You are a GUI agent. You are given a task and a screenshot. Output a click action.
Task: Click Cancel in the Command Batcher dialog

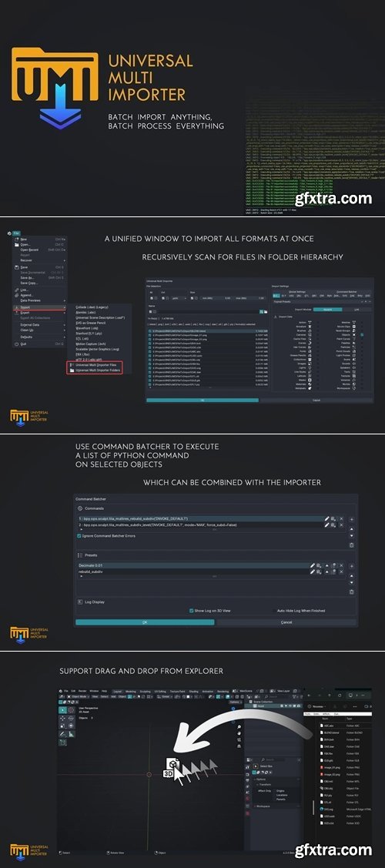(x=286, y=622)
